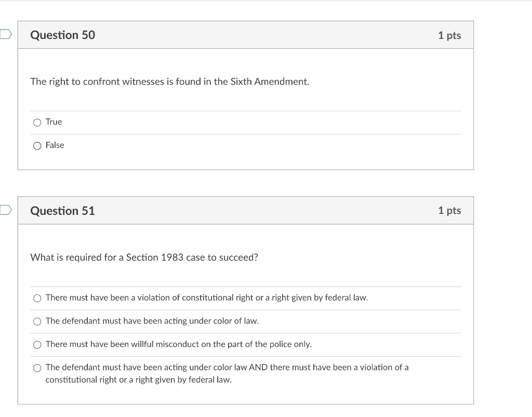532x417 pixels.
Task: Select True for Question 50
Action: click(37, 122)
